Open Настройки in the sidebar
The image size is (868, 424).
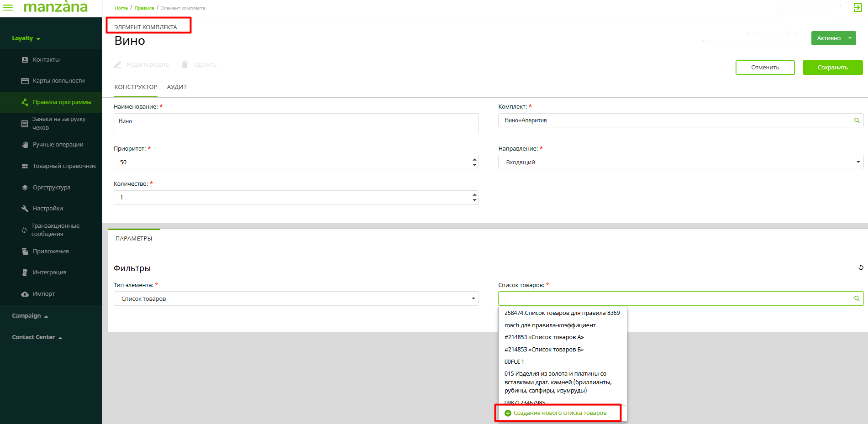coord(48,209)
